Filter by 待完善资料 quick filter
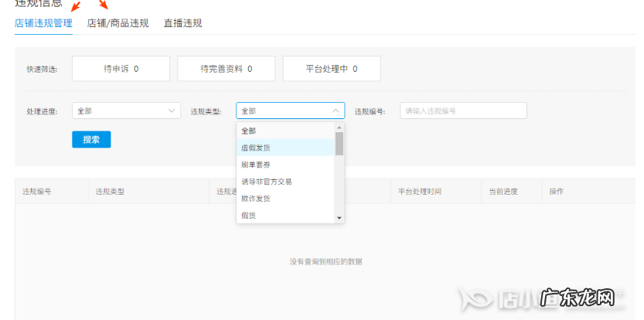Viewport: 644px width, 320px height. [227, 69]
